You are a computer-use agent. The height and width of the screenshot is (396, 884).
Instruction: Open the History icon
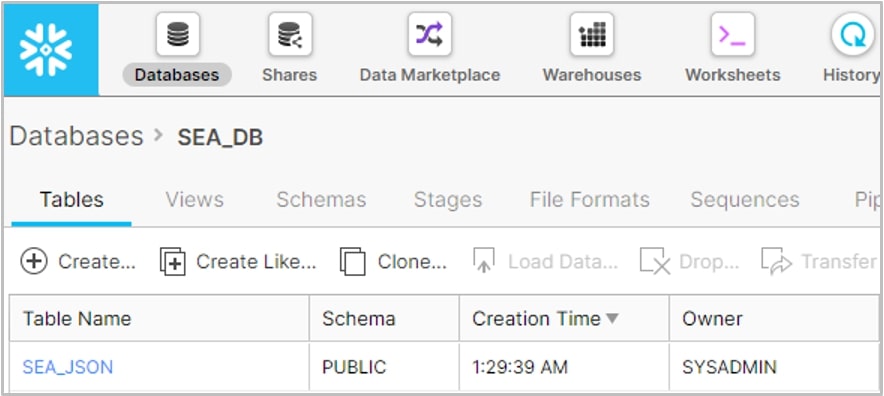pos(852,34)
